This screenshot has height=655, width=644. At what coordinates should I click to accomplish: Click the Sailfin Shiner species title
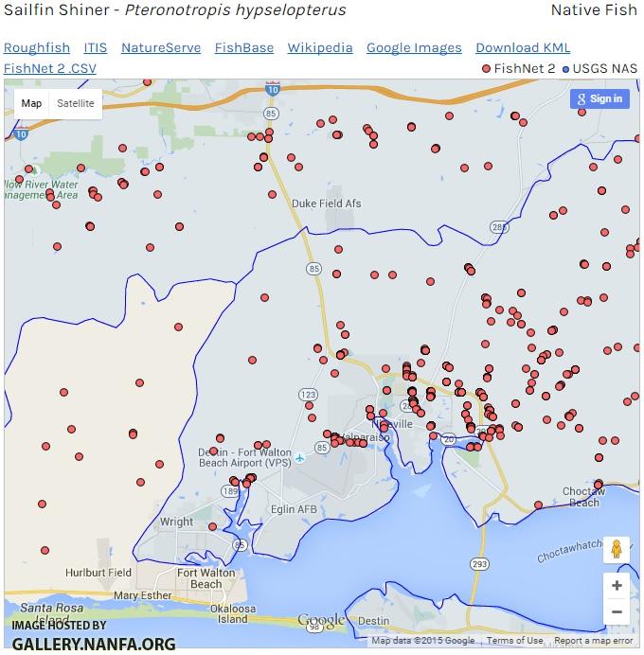[x=174, y=10]
